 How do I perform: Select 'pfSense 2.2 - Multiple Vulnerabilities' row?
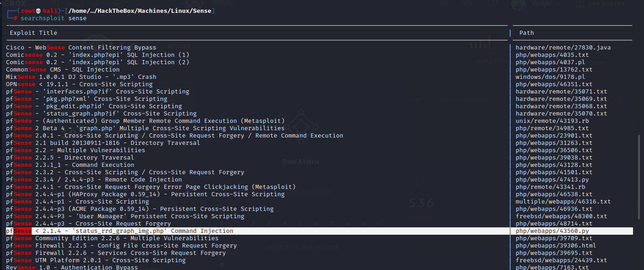coord(76,150)
